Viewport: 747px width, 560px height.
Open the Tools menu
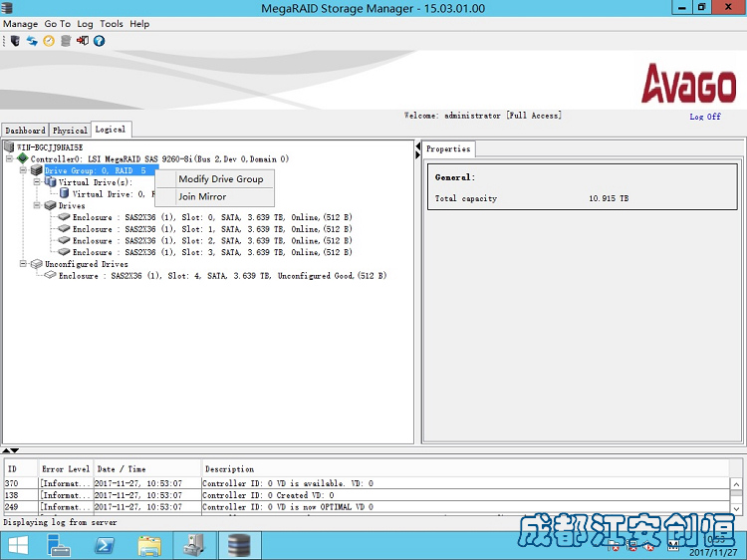tap(112, 24)
